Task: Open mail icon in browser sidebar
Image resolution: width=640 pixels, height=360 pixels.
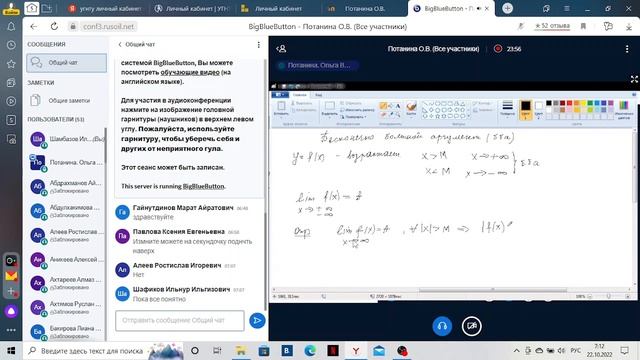Action: point(11,276)
